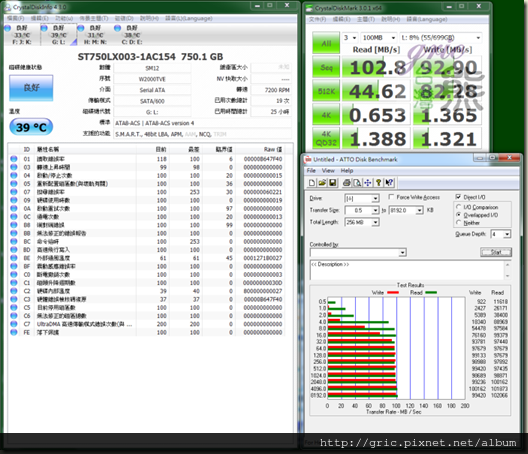Select the H: M: N: disk status orb at 31°C
The image size is (528, 454).
(x=81, y=28)
